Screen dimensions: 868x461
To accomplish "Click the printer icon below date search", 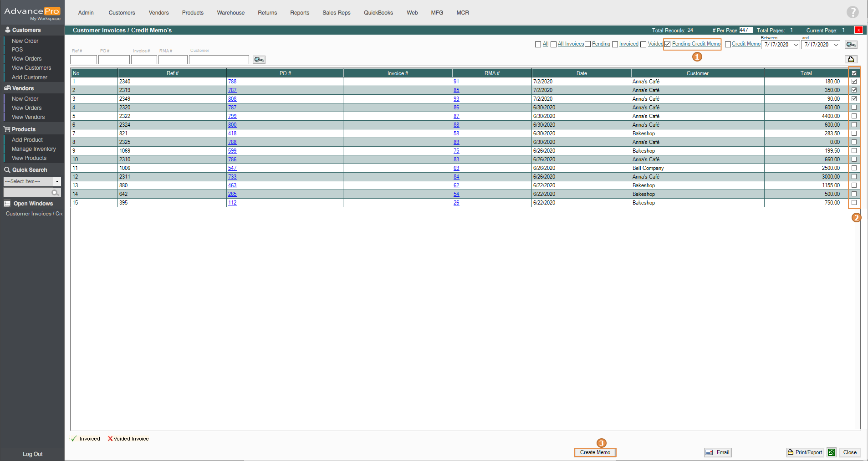I will [x=851, y=59].
